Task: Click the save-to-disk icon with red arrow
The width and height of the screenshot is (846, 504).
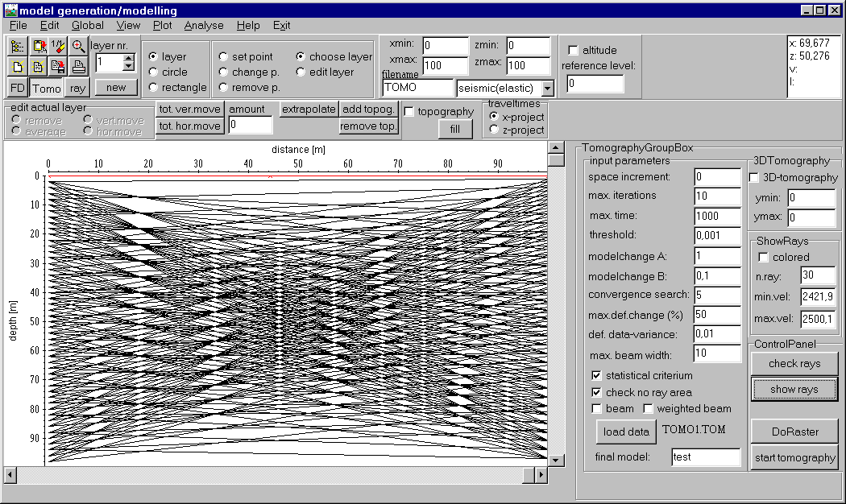Action: point(57,67)
